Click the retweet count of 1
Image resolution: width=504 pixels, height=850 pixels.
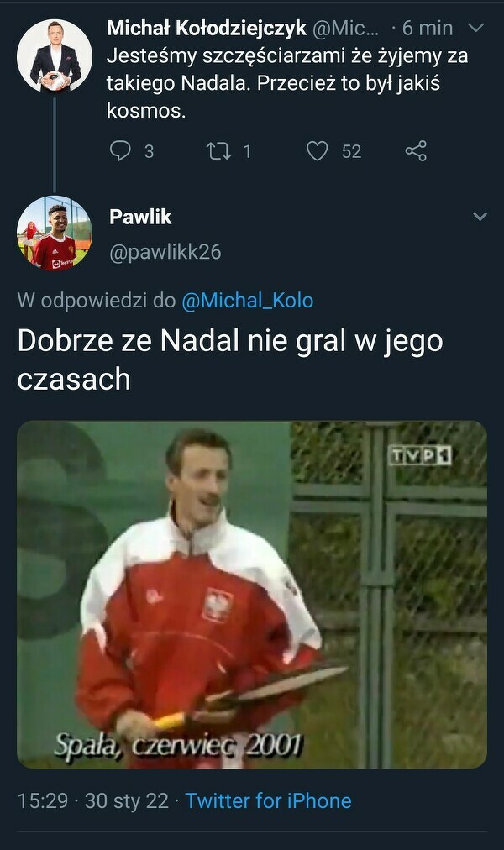point(247,151)
